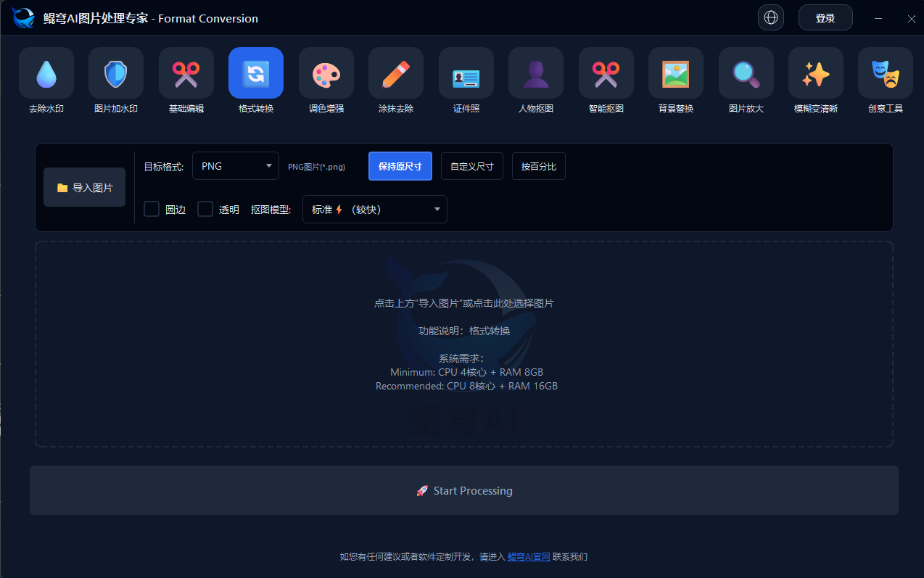This screenshot has height=578, width=924.
Task: Click the language globe icon
Action: click(770, 17)
